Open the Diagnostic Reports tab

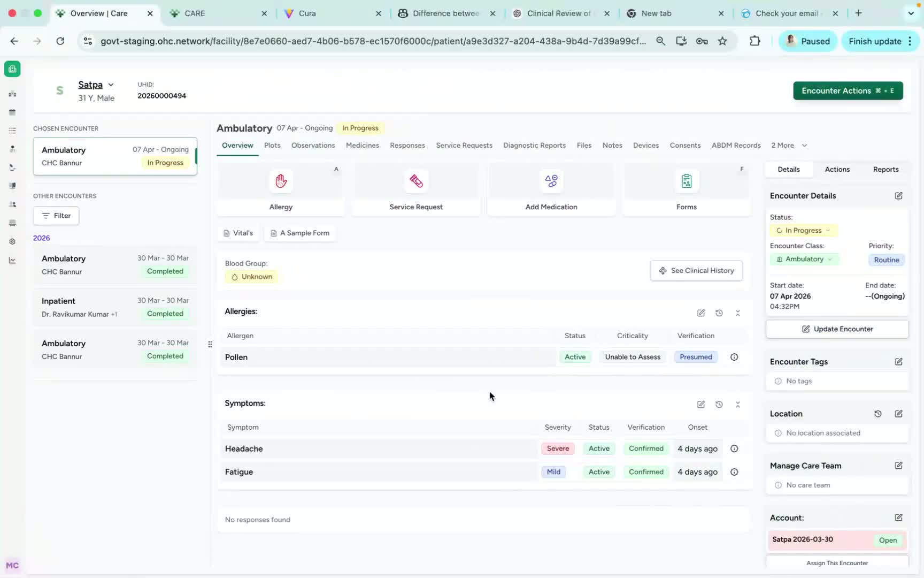(534, 146)
